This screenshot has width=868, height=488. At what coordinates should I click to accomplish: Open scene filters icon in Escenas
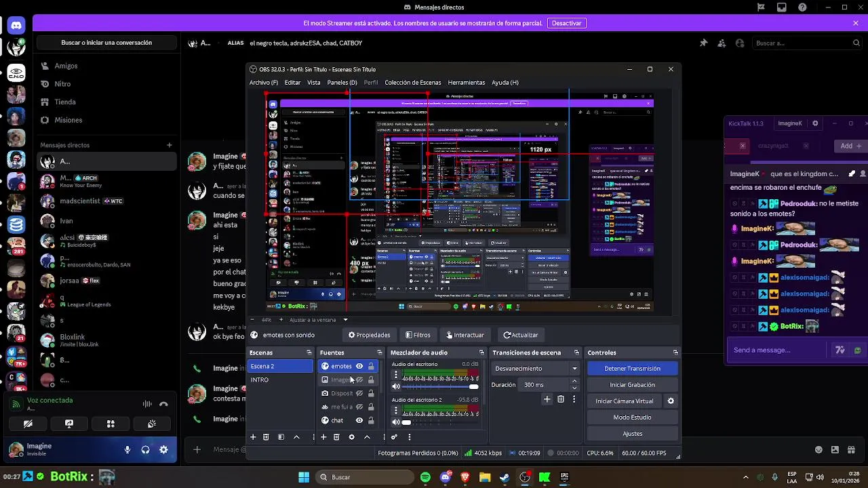click(281, 437)
